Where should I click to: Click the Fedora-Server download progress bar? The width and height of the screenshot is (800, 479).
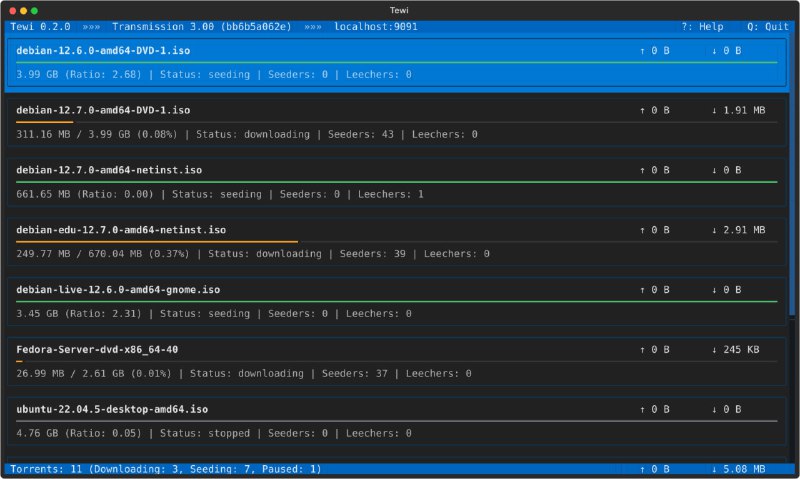[x=396, y=361]
